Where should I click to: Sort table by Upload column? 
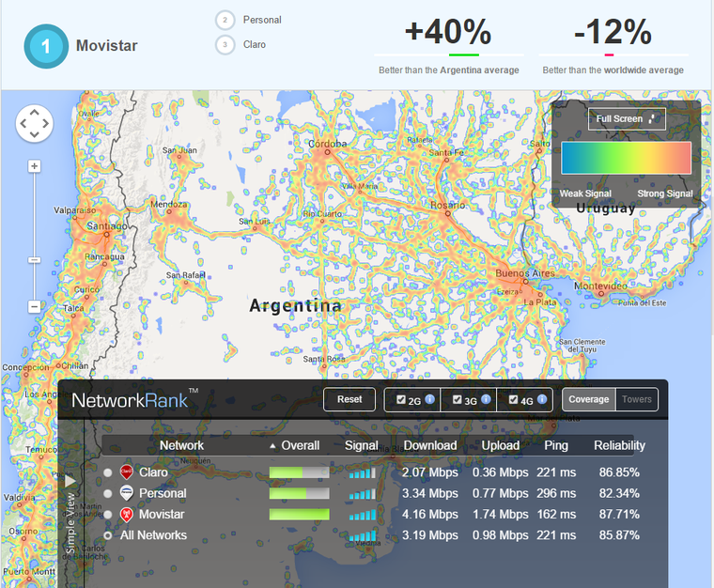point(501,445)
